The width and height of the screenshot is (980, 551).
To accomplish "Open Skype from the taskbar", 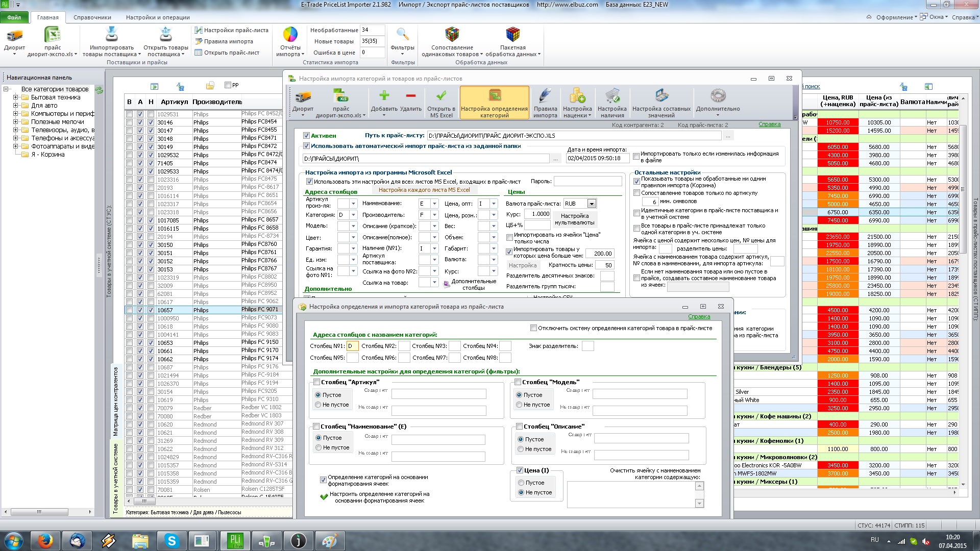I will (171, 541).
